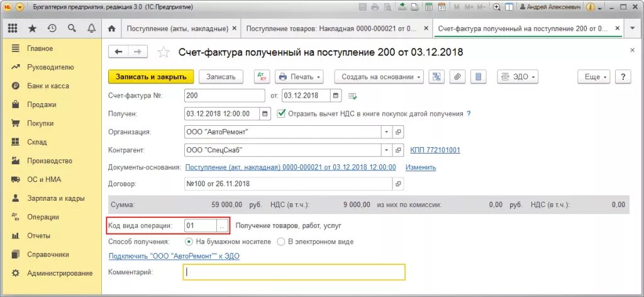The image size is (644, 297).
Task: Navigate forward with right arrow button
Action: 138,52
